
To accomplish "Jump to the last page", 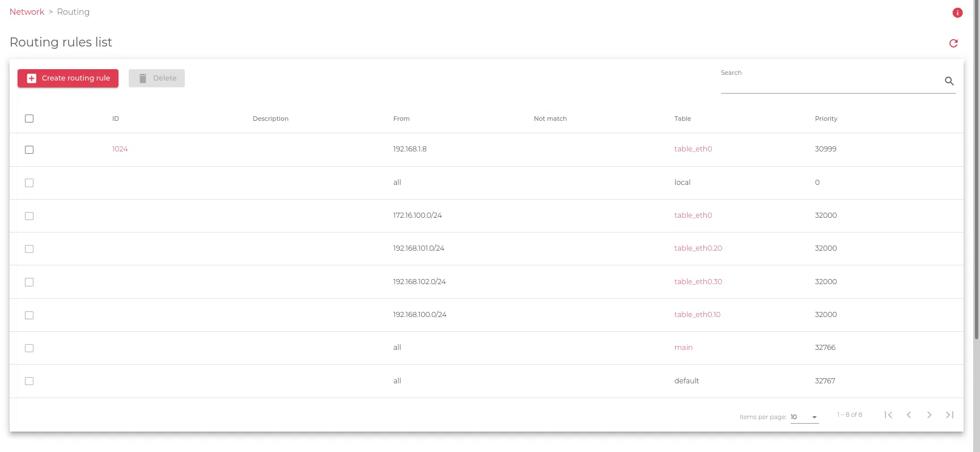I will click(949, 415).
